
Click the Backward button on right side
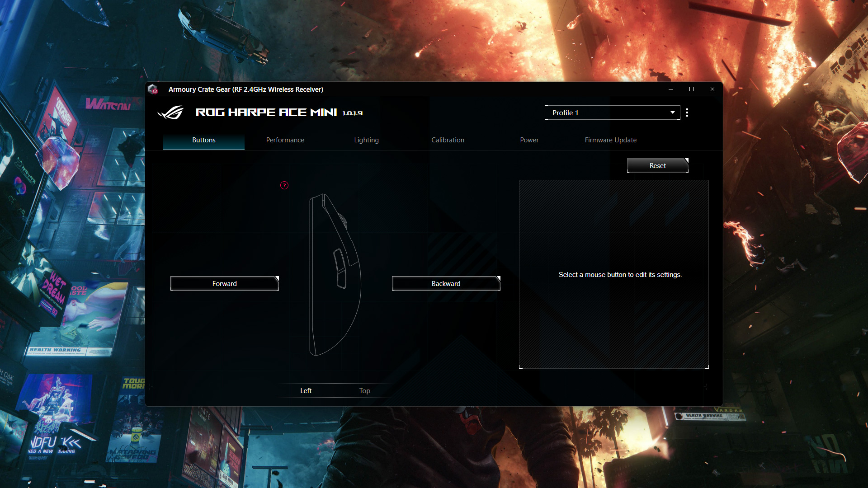coord(446,284)
